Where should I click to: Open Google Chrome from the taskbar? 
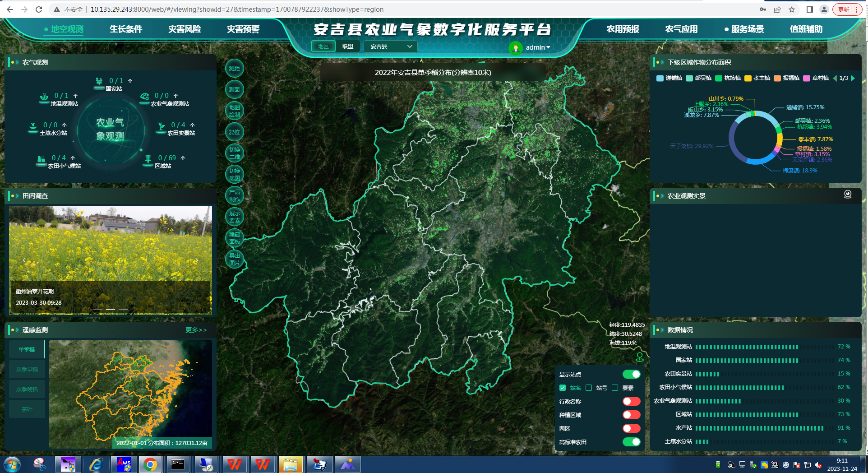150,464
